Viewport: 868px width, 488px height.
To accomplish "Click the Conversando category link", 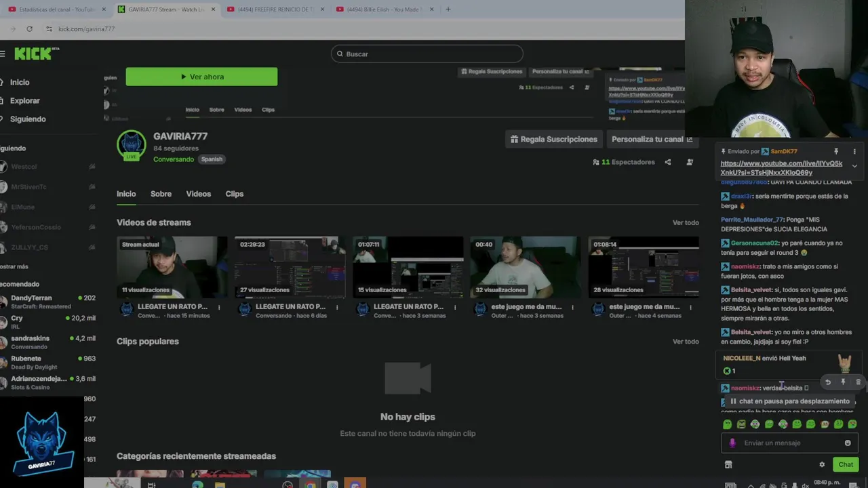I will tap(174, 159).
